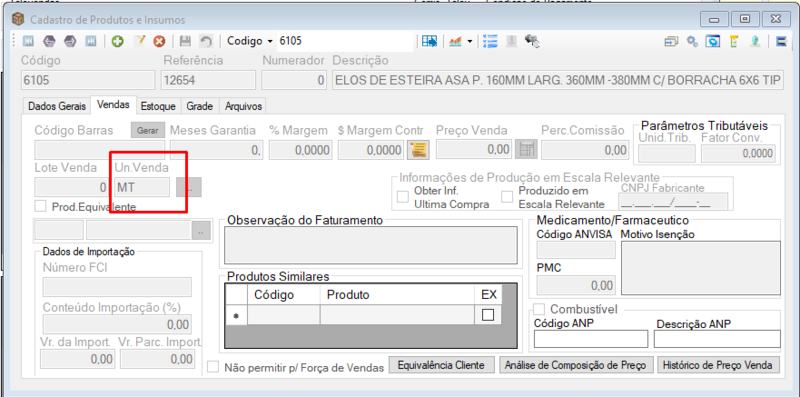Go to the first record in toolbar
The width and height of the screenshot is (800, 397).
(x=29, y=41)
